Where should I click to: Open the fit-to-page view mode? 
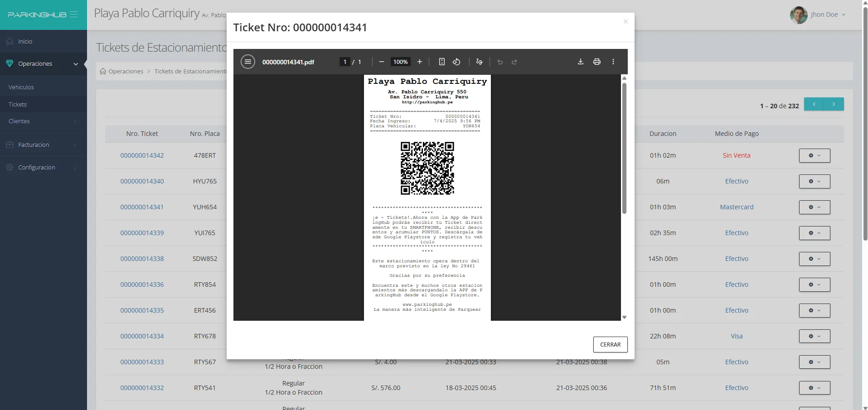[x=441, y=62]
